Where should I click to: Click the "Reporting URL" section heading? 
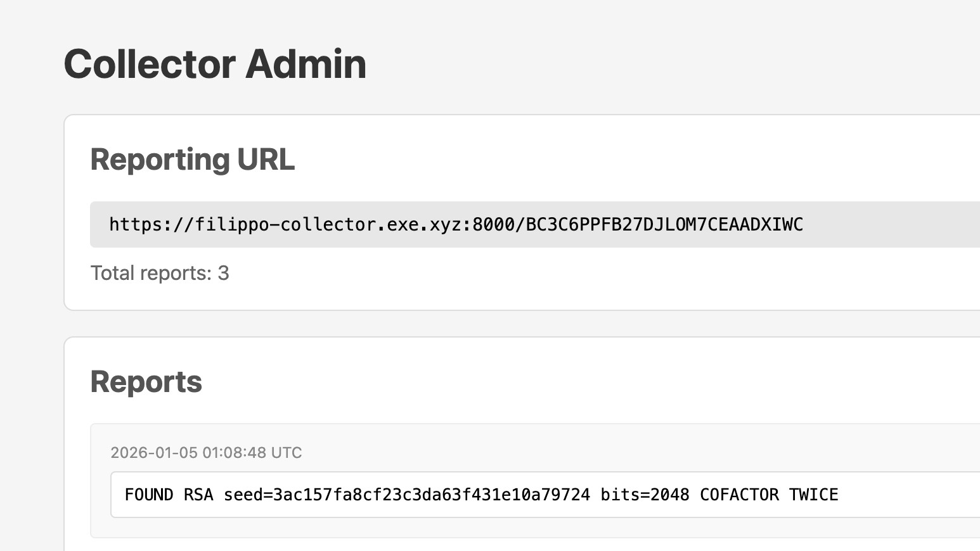click(x=192, y=159)
